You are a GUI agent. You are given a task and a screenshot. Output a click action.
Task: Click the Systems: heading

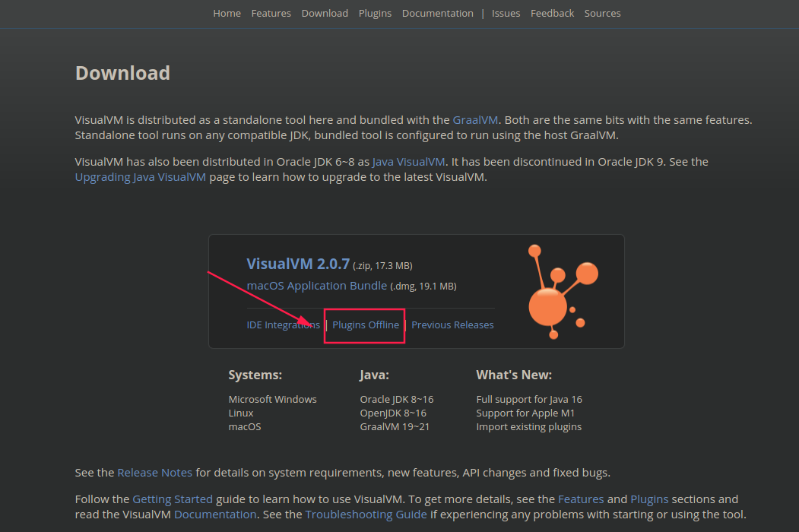coord(255,375)
